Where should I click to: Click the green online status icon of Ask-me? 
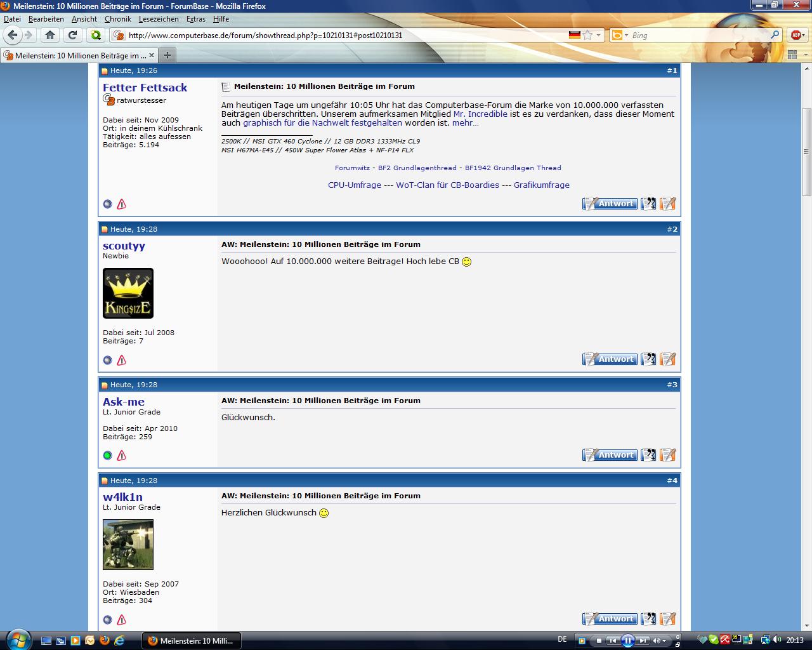(108, 455)
